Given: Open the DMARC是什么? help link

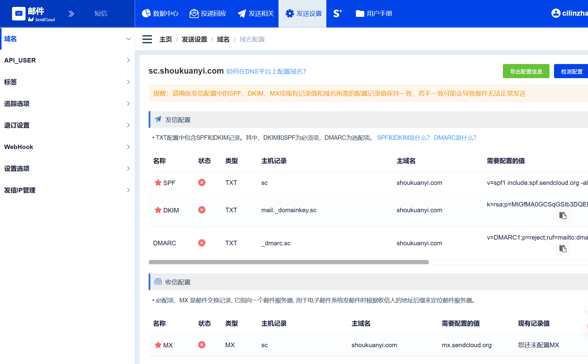Looking at the screenshot, I should click(x=455, y=138).
